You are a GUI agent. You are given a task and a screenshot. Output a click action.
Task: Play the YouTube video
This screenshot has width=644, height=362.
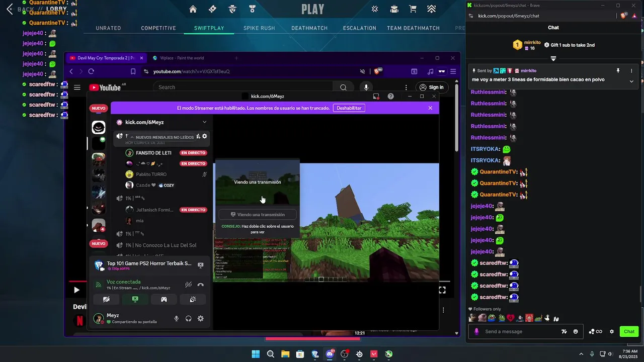[x=76, y=290]
